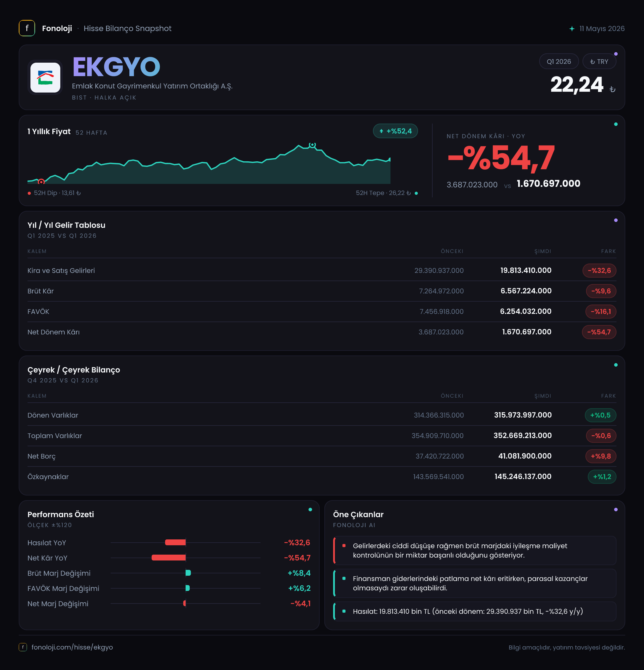Click the sparkle icon beside 11 Mayıs 2026

tap(572, 29)
